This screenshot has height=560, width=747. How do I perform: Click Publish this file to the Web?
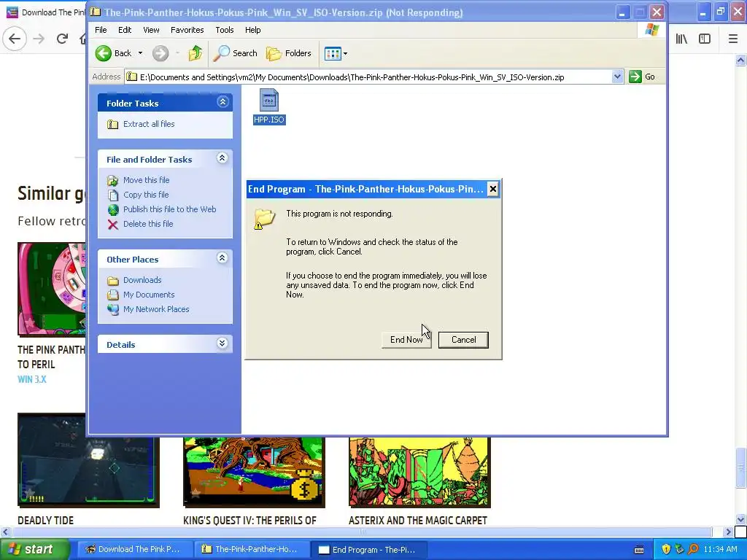pos(169,209)
